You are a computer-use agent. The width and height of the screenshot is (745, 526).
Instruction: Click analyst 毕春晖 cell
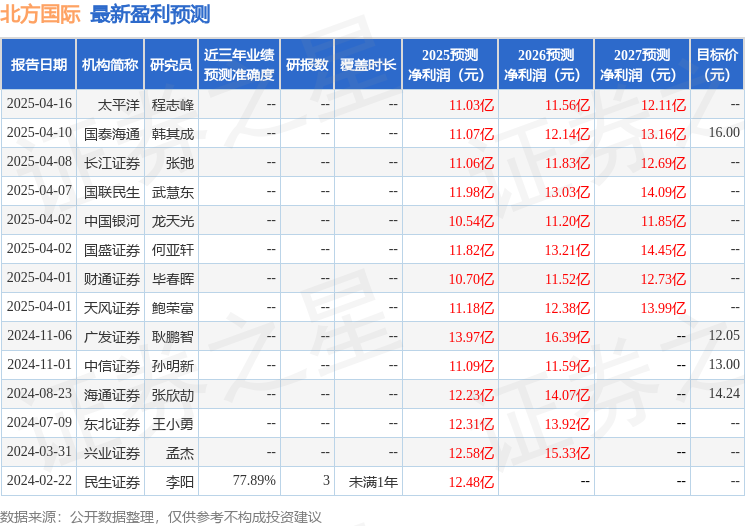click(173, 279)
